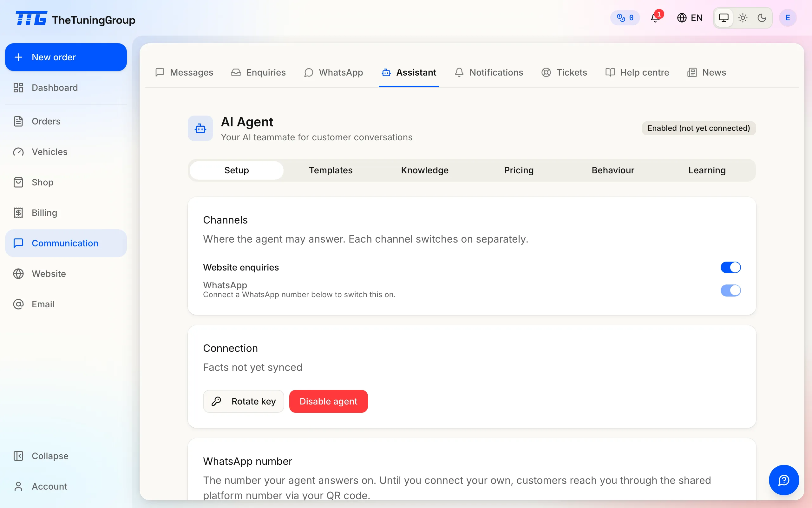Switch to dark theme moon icon
This screenshot has width=812, height=508.
tap(762, 17)
